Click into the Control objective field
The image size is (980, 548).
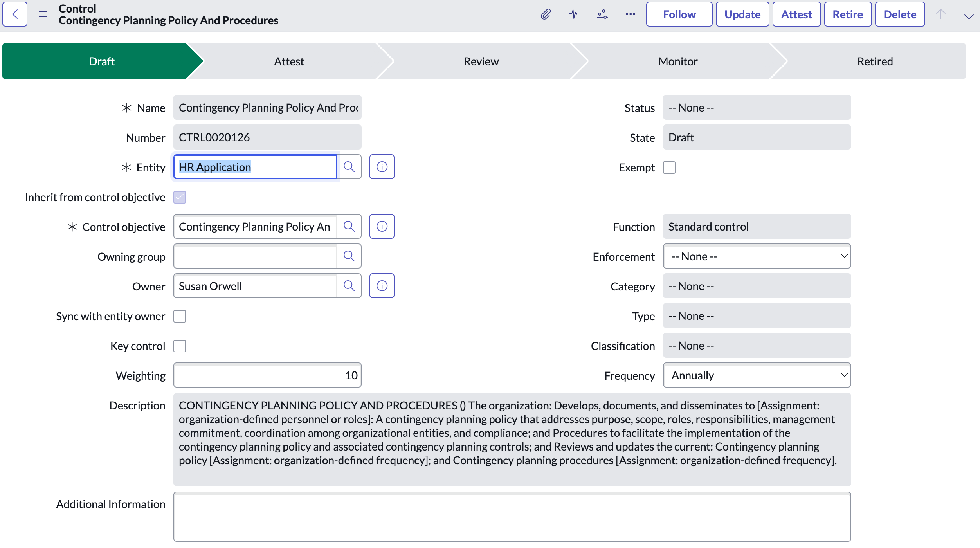(x=255, y=227)
